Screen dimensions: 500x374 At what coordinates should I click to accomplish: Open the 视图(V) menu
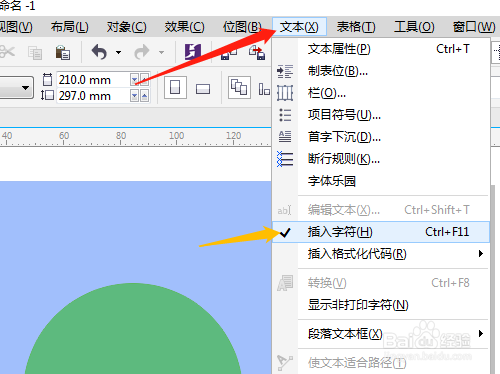[x=15, y=27]
